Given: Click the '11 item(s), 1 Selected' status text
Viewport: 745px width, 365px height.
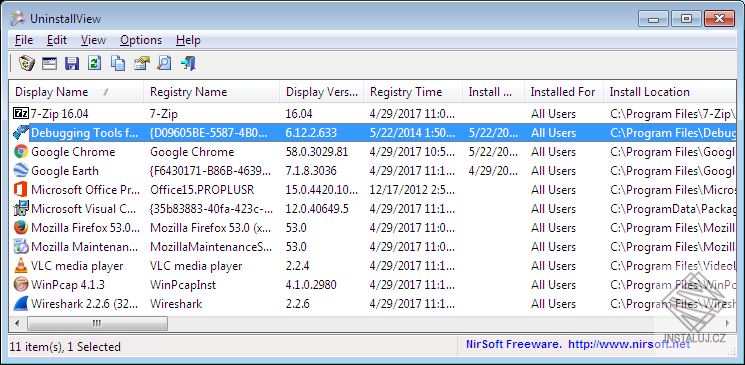Looking at the screenshot, I should pyautogui.click(x=65, y=347).
